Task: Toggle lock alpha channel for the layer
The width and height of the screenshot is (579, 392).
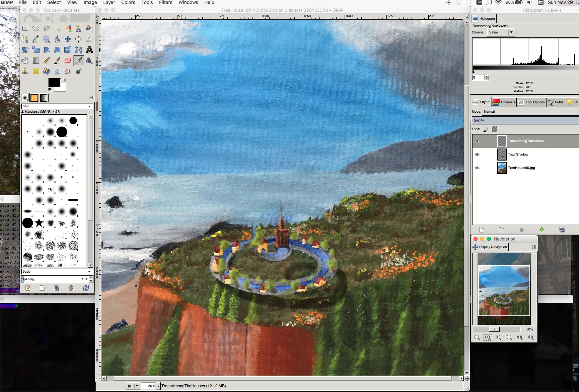Action: tap(495, 129)
